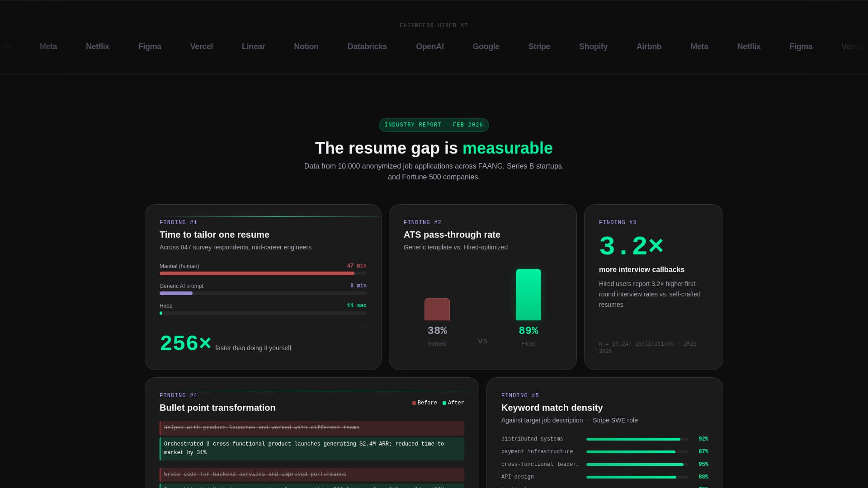Click the 3.2× statistic in Finding #3
This screenshot has height=488, width=868.
631,246
